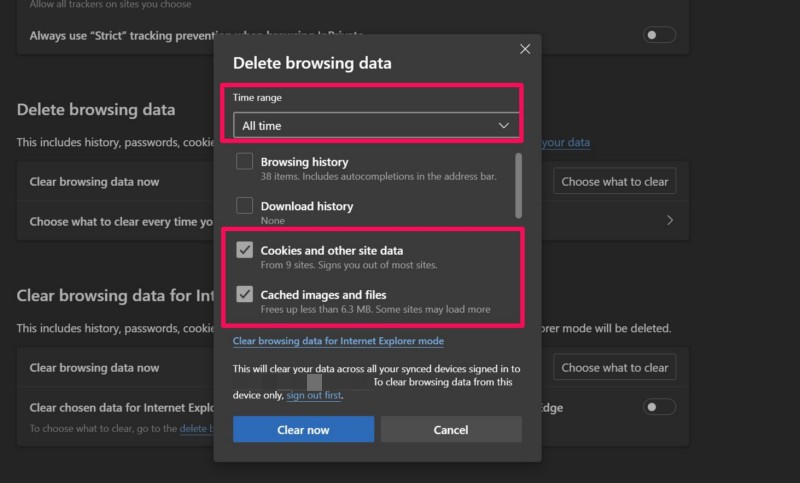Click the dialog's vertical scrollbar
The width and height of the screenshot is (800, 483).
point(518,185)
